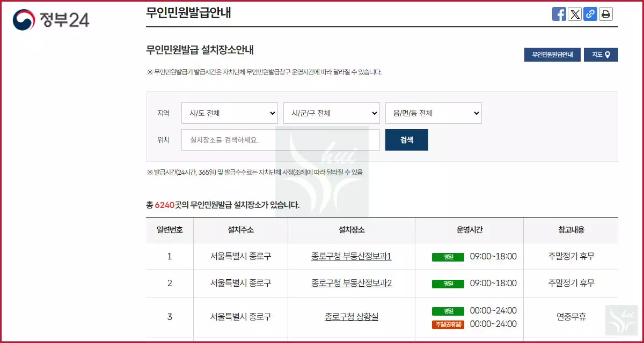The height and width of the screenshot is (343, 644).
Task: Open the 종로구청 부동산정보과1 link
Action: pyautogui.click(x=351, y=257)
